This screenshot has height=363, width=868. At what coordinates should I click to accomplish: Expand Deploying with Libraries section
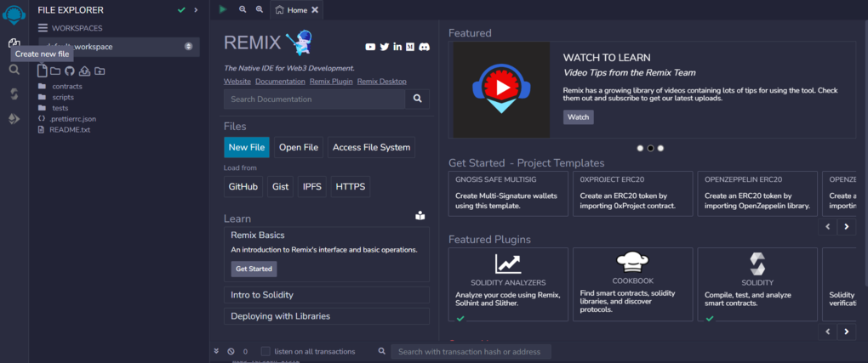(x=327, y=316)
